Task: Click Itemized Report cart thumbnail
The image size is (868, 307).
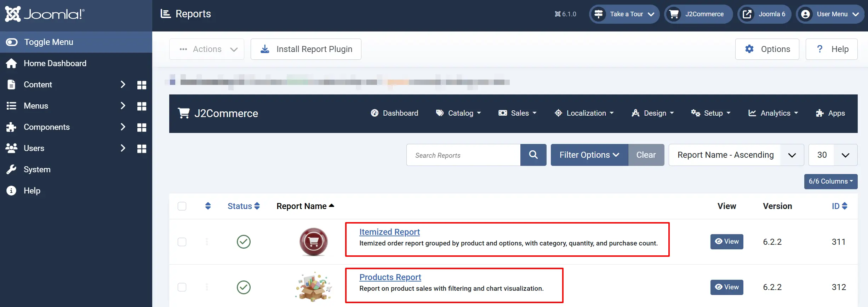Action: coord(314,242)
